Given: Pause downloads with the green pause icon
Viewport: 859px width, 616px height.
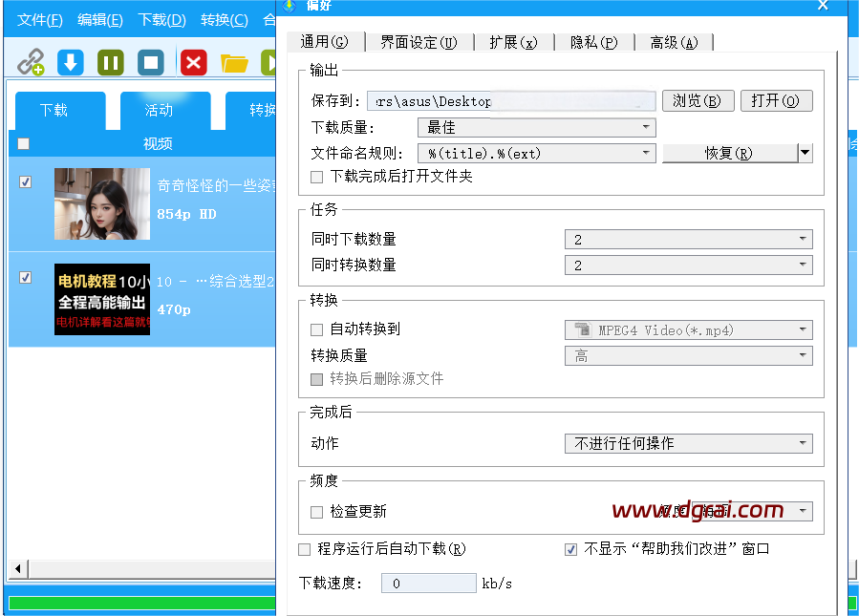Looking at the screenshot, I should (x=111, y=63).
